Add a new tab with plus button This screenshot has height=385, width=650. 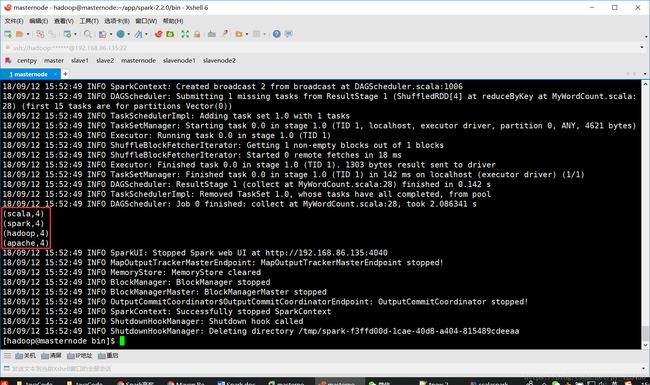coord(65,74)
